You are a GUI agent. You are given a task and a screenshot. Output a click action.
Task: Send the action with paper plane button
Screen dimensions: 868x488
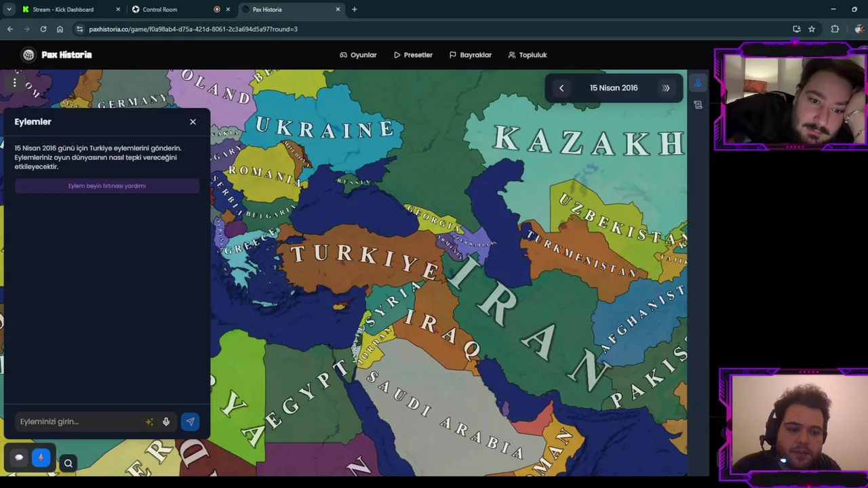(x=190, y=422)
